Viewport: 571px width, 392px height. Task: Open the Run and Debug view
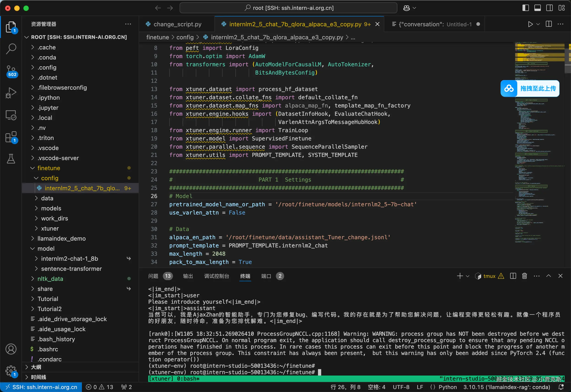[x=11, y=93]
